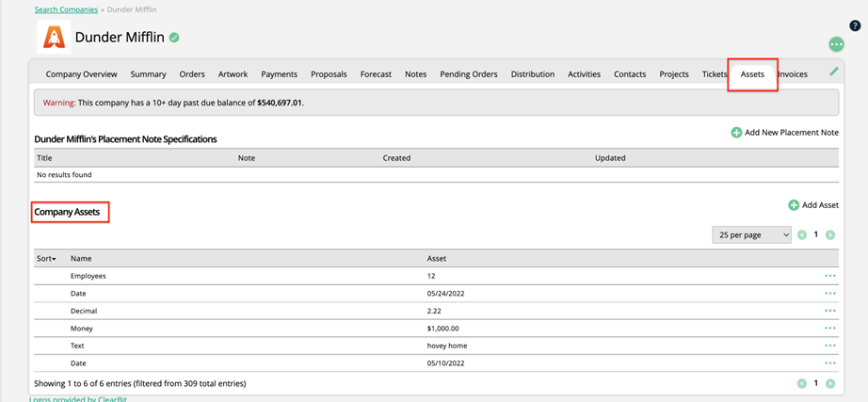This screenshot has height=402, width=868.
Task: Open the ellipsis menu for Money row
Action: click(829, 328)
